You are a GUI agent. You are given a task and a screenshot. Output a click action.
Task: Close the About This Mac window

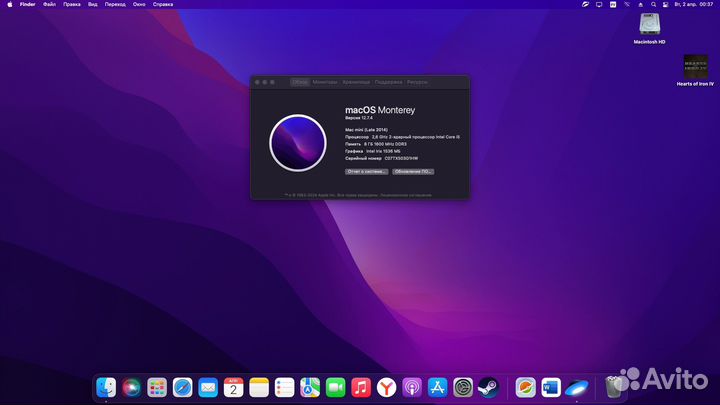[x=257, y=82]
